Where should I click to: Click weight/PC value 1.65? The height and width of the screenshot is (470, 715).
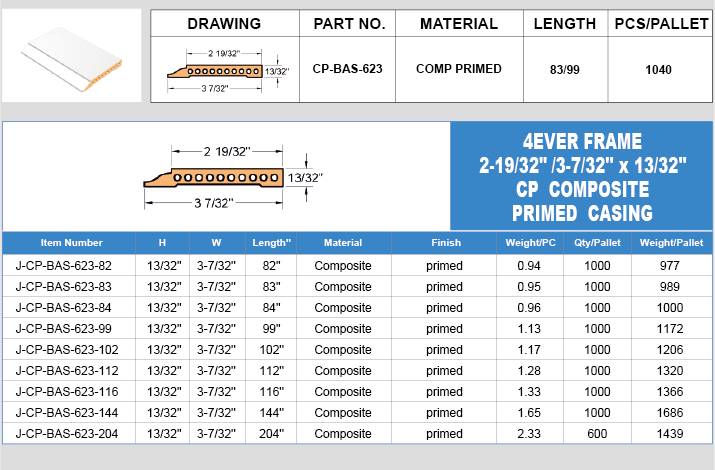pyautogui.click(x=529, y=412)
